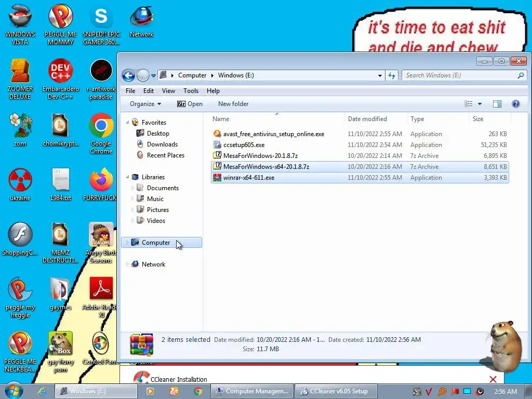Open Internet Explorer from taskbar
The height and width of the screenshot is (399, 532).
pos(42,391)
